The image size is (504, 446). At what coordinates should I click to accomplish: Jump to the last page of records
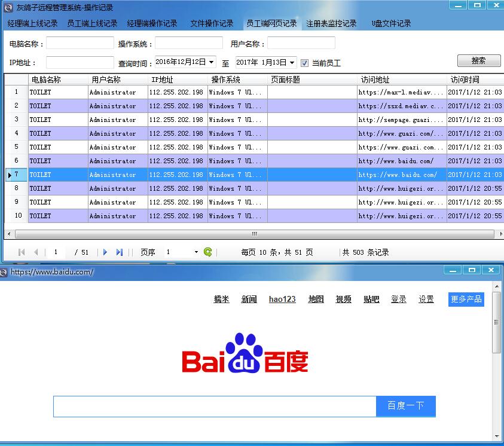click(119, 252)
